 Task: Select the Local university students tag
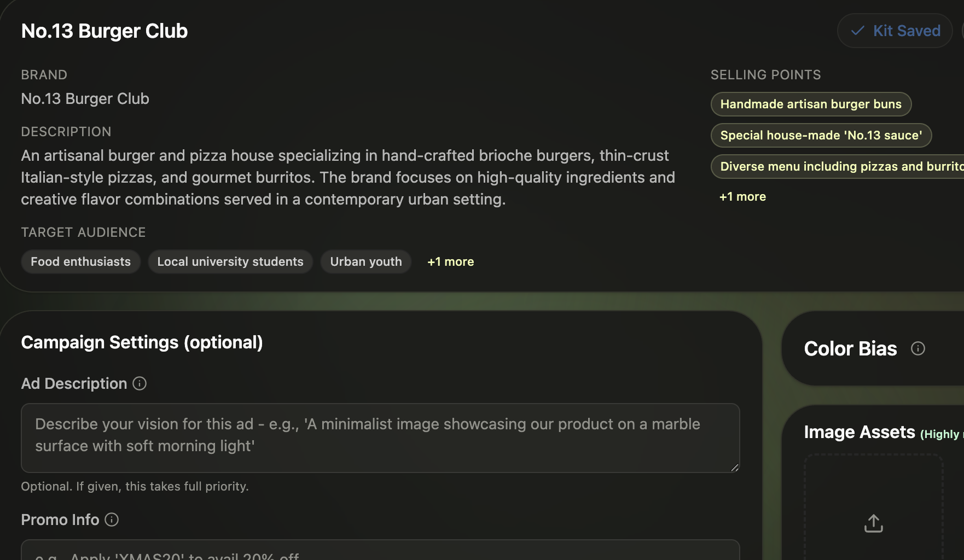coord(230,262)
